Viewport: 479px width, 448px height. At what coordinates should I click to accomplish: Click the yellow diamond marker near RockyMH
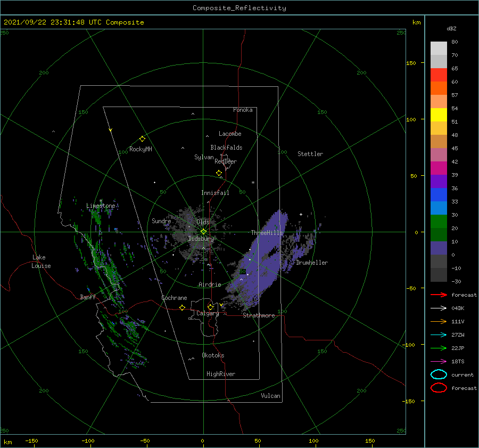click(142, 139)
